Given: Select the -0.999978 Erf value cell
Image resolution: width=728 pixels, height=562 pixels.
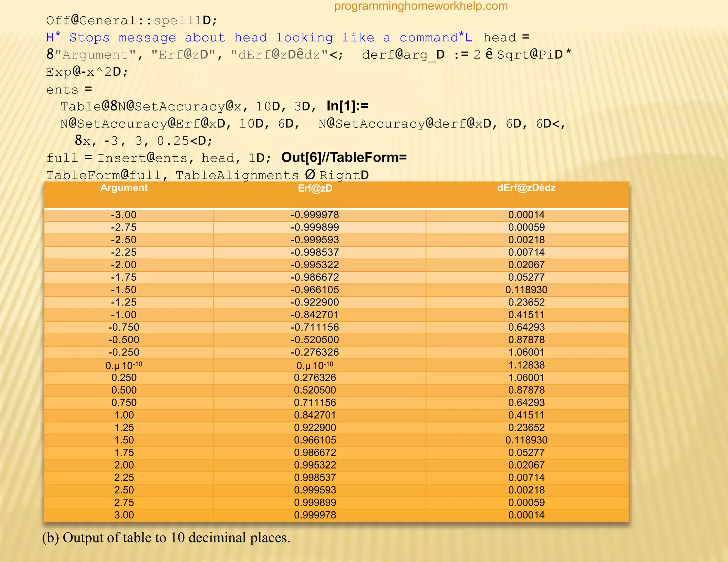Looking at the screenshot, I should [315, 215].
